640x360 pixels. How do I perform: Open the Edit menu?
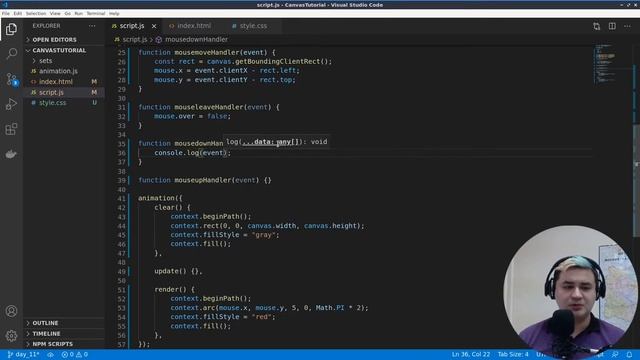[18, 13]
